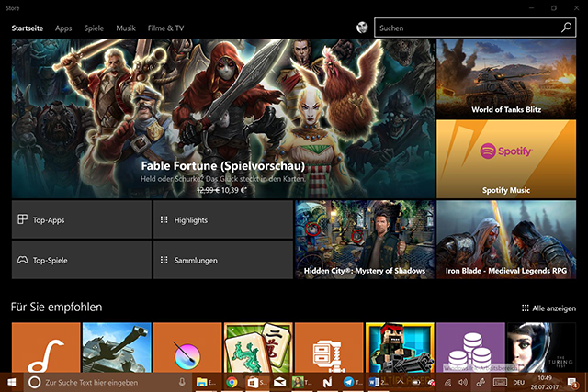The height and width of the screenshot is (392, 588).
Task: Select the Mahjong game tile
Action: point(258,347)
